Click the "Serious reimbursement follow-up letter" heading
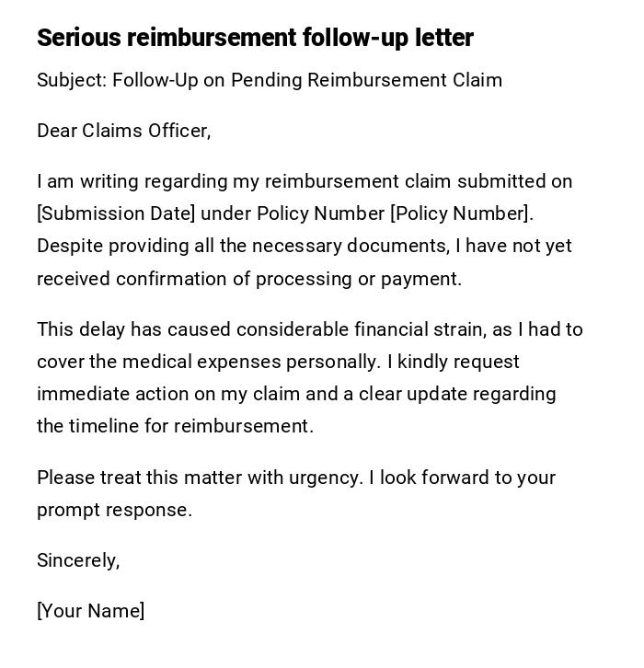This screenshot has height=668, width=644. 255,38
